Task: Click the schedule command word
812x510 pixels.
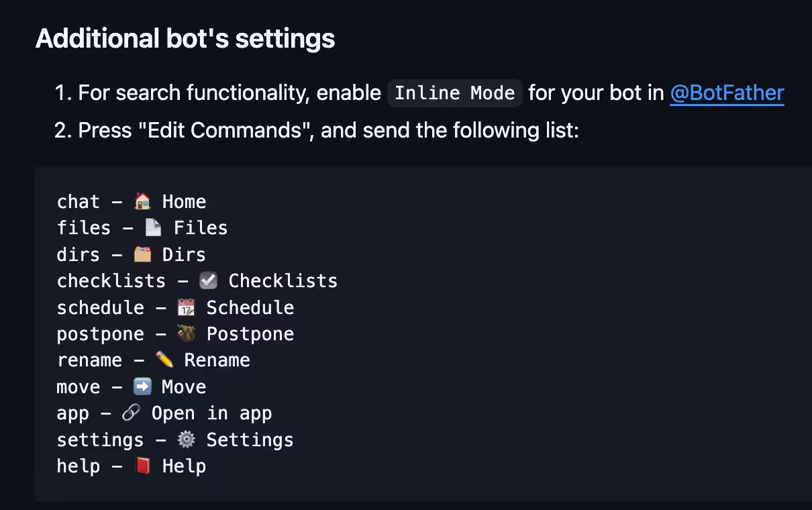Action: coord(101,307)
